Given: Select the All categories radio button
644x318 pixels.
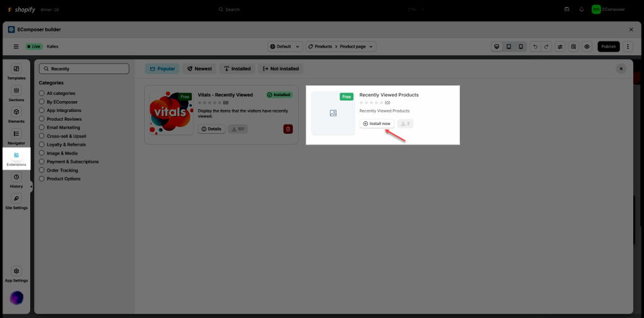Looking at the screenshot, I should [42, 93].
